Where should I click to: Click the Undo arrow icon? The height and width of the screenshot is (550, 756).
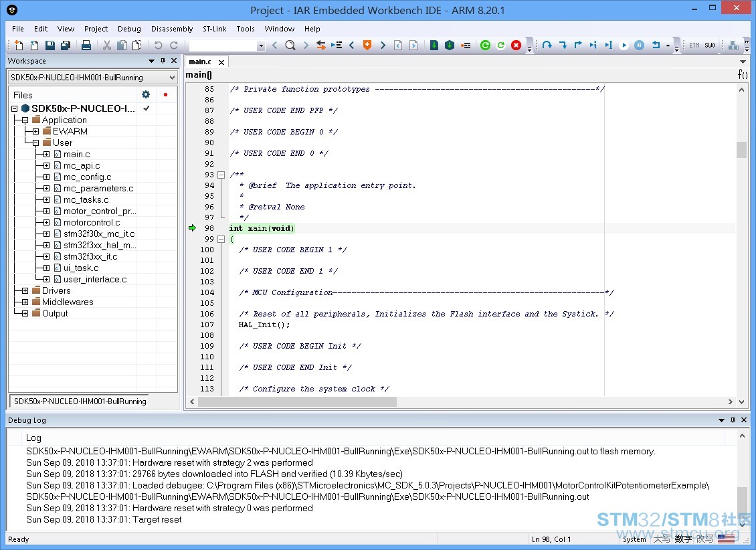[158, 45]
